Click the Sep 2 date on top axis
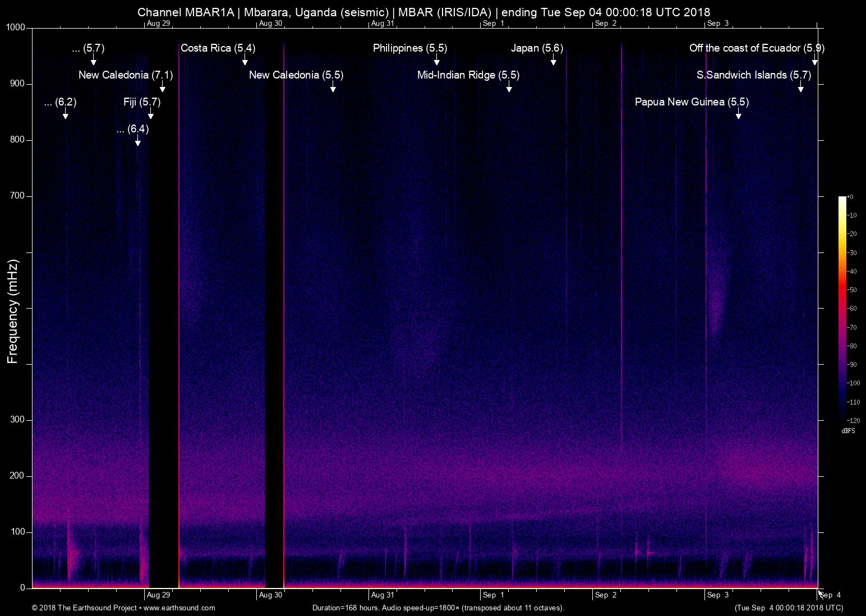Screen dimensions: 866x616 (606, 23)
